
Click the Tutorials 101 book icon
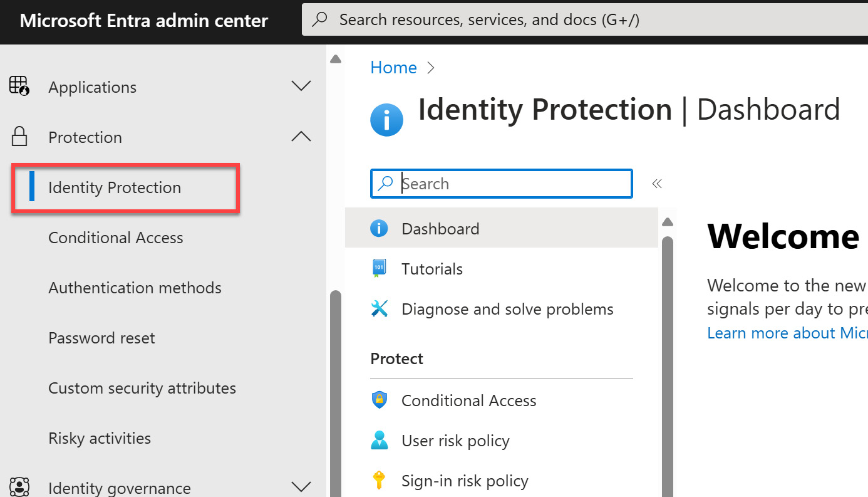[379, 268]
